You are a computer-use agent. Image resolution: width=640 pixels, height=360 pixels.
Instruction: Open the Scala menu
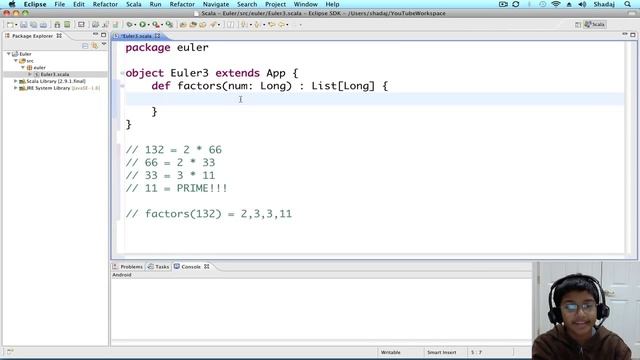click(133, 4)
